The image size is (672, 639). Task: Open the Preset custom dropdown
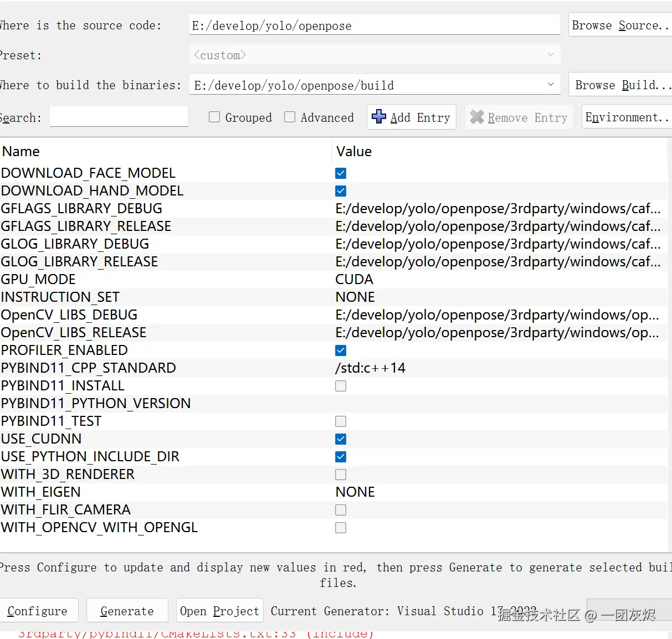point(375,55)
